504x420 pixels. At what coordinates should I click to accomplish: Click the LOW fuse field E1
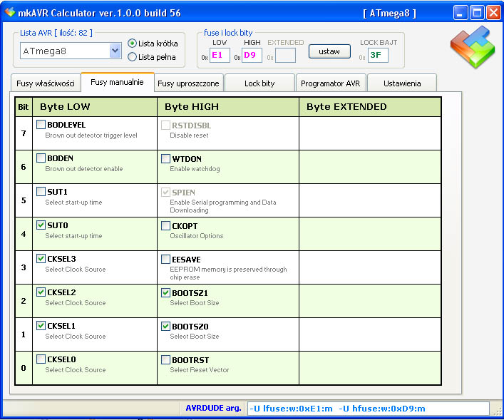coord(220,55)
